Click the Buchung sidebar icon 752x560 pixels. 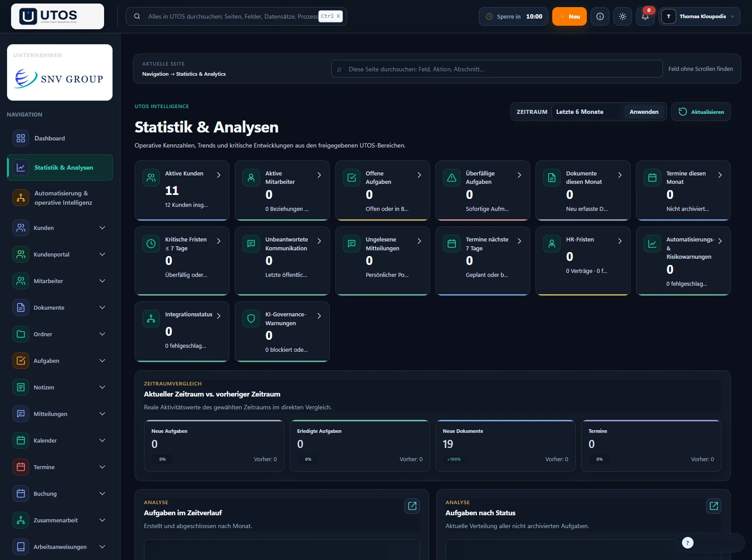pyautogui.click(x=21, y=494)
